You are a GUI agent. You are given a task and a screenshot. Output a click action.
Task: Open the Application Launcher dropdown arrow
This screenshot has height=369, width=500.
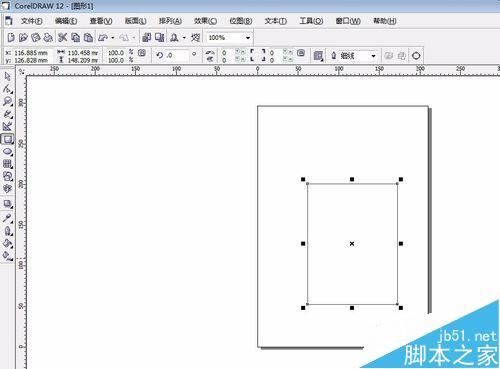184,38
